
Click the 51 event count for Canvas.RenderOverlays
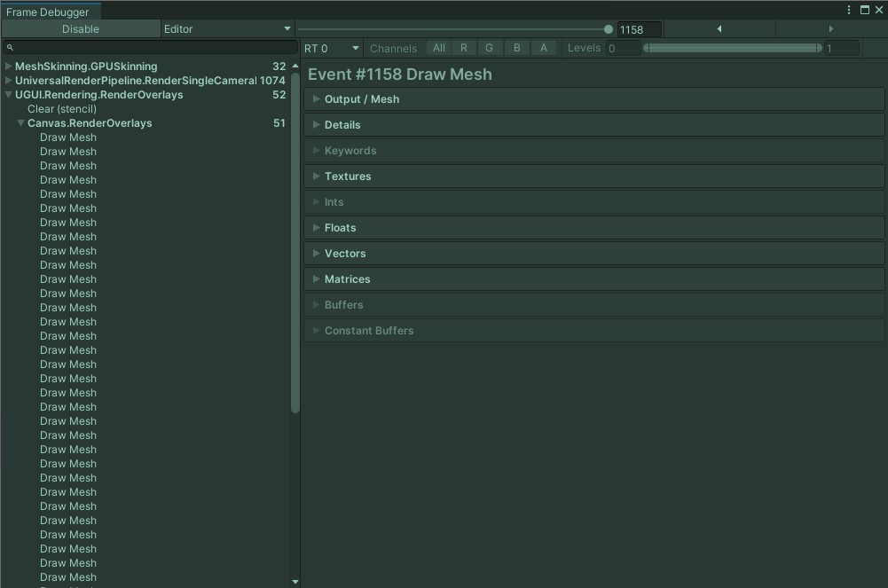coord(279,122)
